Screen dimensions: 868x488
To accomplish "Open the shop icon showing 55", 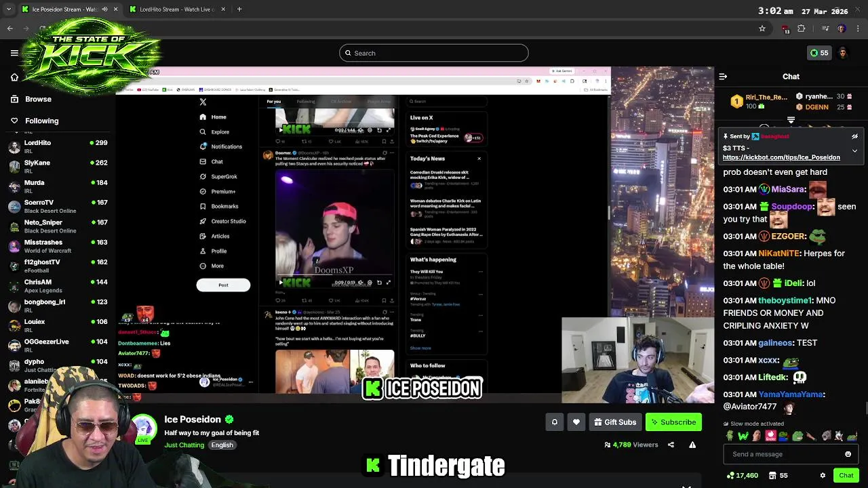I will [778, 475].
